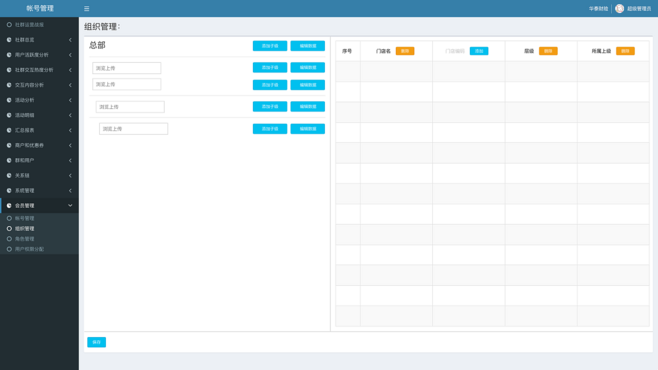Click the icon next to 系统管理

9,191
